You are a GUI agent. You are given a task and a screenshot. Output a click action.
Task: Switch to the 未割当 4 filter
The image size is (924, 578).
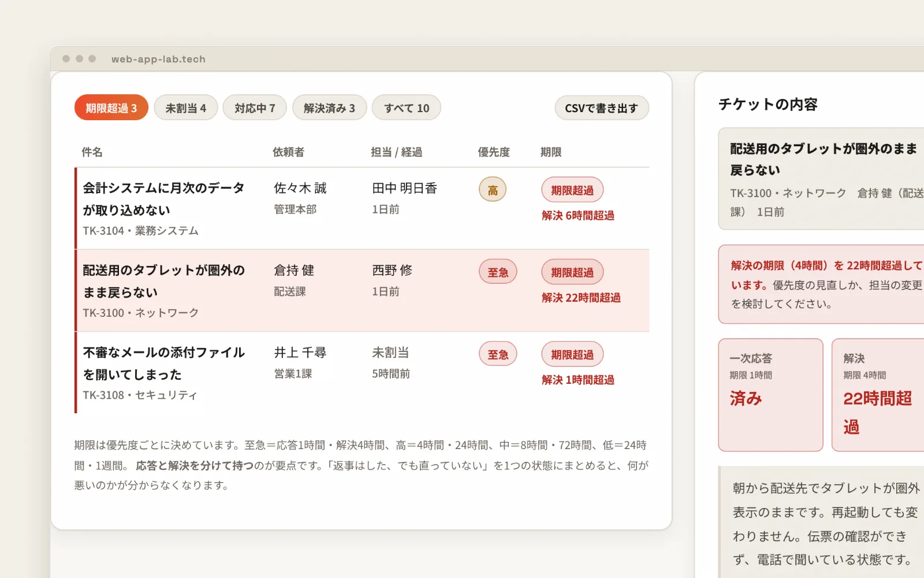tap(185, 108)
